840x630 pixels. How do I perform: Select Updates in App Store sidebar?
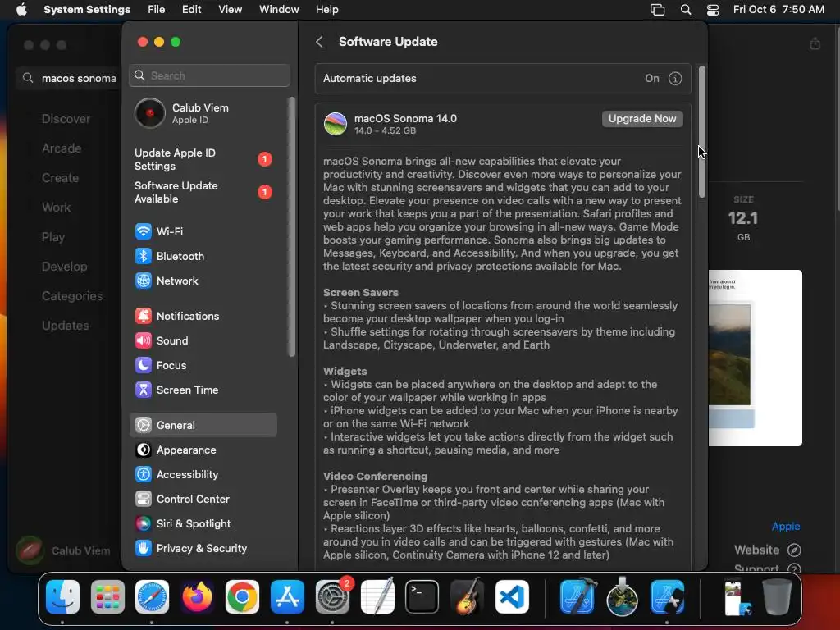pyautogui.click(x=66, y=326)
